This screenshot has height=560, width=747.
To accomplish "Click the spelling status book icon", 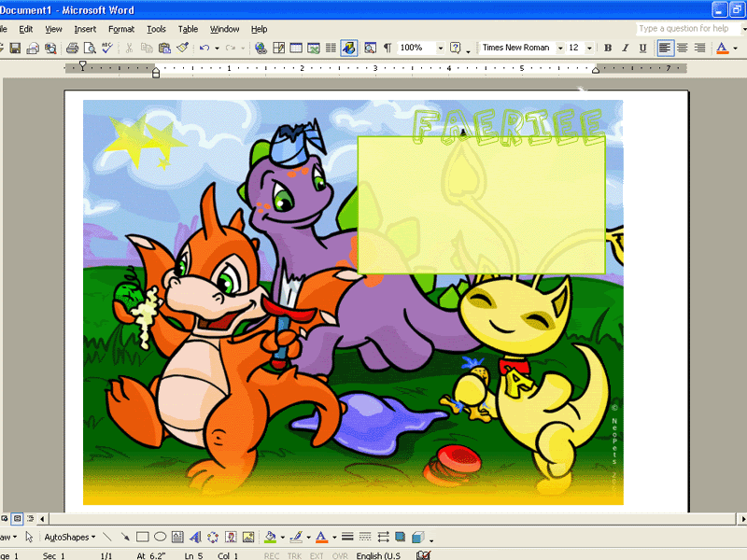I will [423, 555].
